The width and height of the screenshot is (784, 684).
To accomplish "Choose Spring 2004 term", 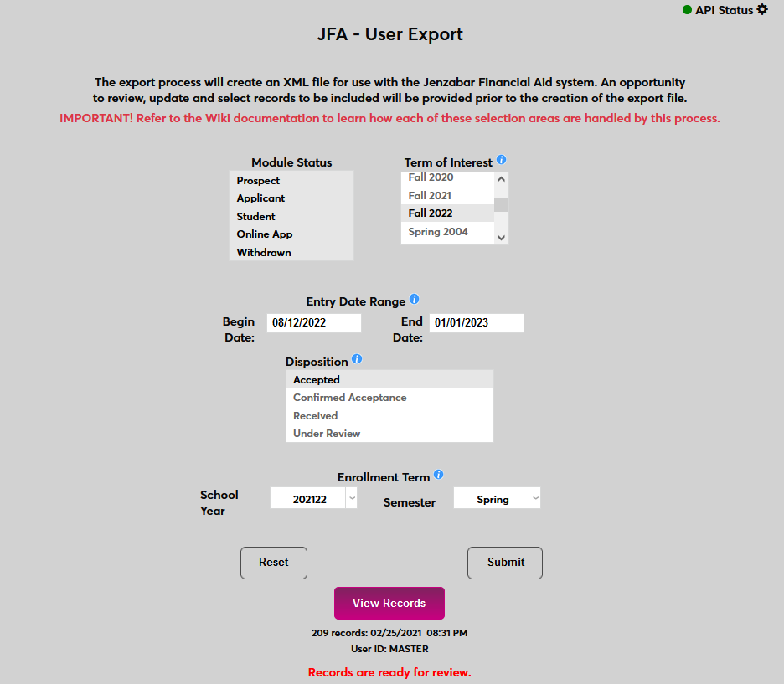I will coord(447,232).
